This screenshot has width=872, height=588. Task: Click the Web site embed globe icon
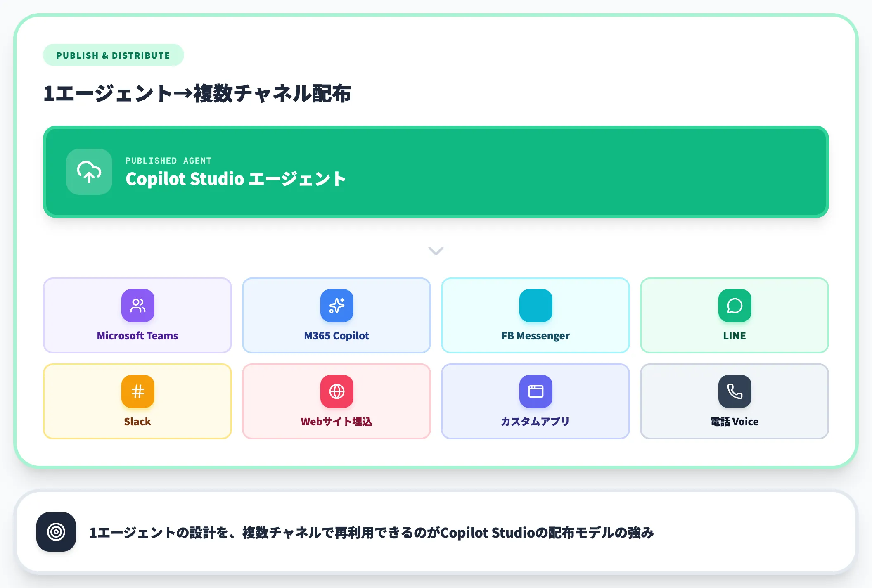(337, 391)
